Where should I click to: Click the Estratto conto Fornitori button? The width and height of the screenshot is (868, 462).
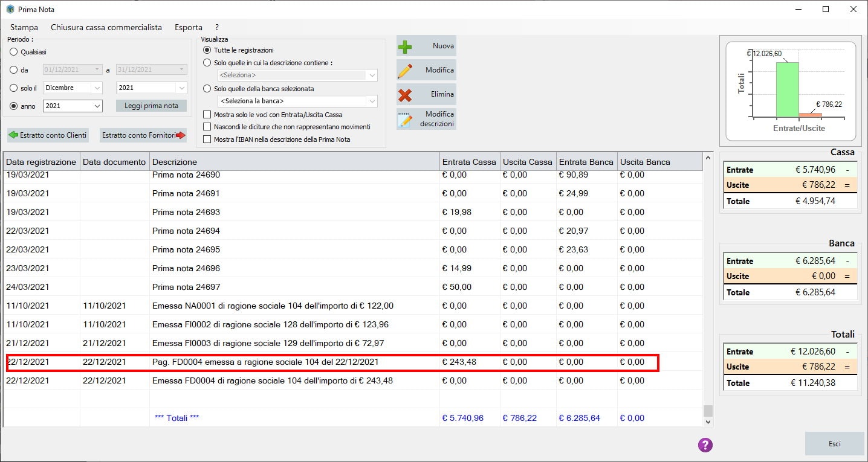point(143,135)
